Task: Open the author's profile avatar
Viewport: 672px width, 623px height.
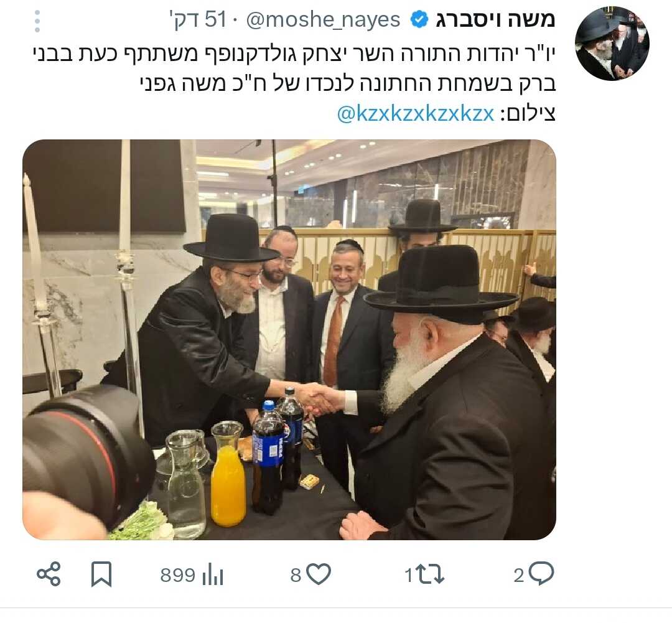Action: (612, 44)
